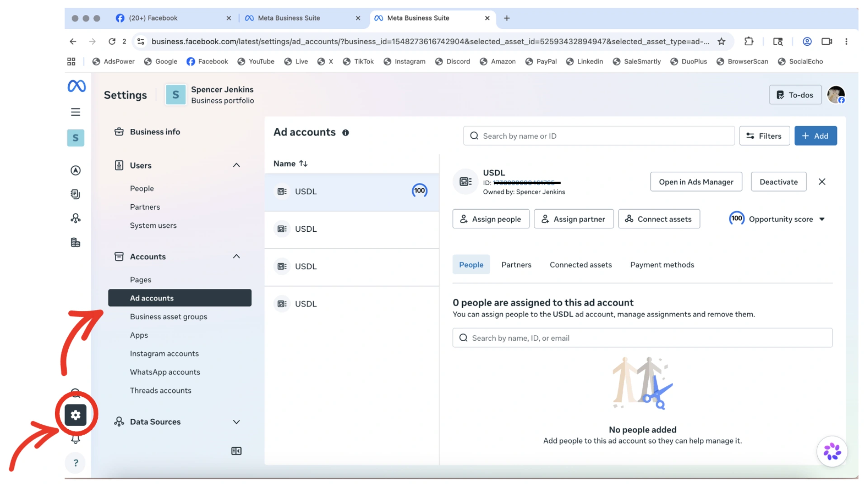The height and width of the screenshot is (488, 868).
Task: Open Business asset groups
Action: [169, 317]
